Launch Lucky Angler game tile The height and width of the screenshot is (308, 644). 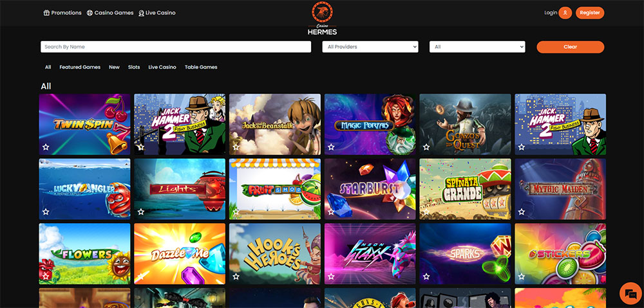click(84, 189)
